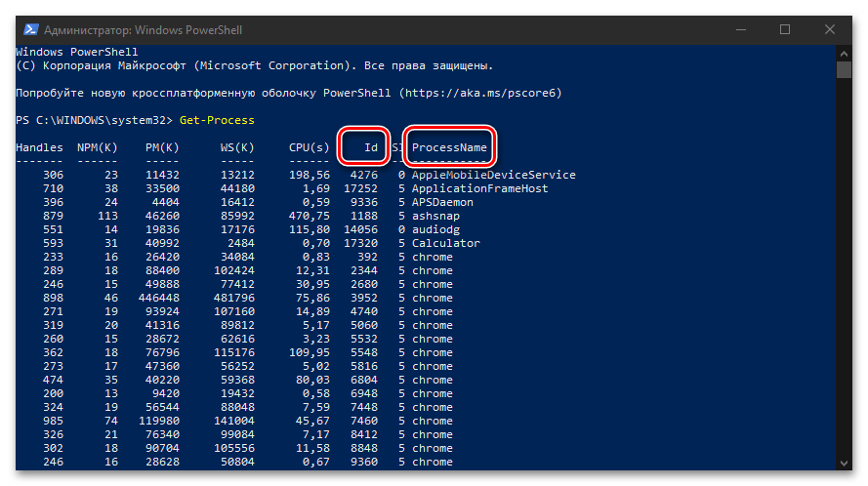The image size is (868, 486).
Task: Click the Id column header
Action: pyautogui.click(x=370, y=147)
